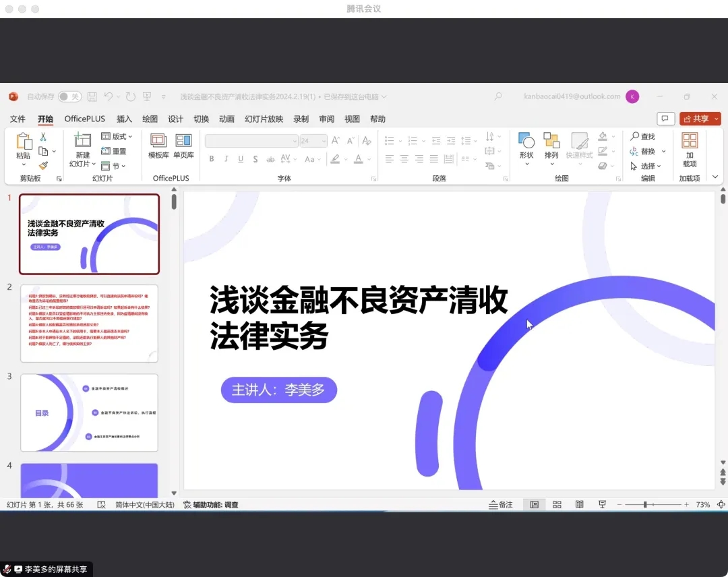The height and width of the screenshot is (577, 728).
Task: Click the 重置 reset button
Action: pyautogui.click(x=114, y=152)
